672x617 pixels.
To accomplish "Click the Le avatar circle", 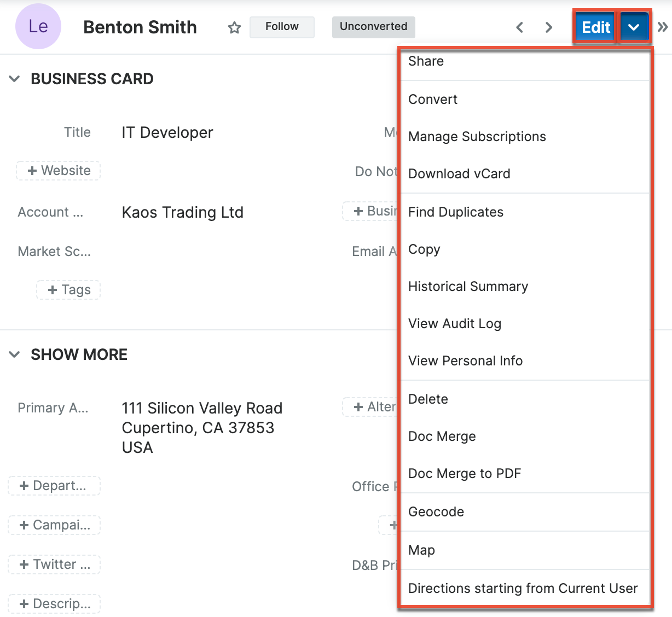I will (x=38, y=27).
